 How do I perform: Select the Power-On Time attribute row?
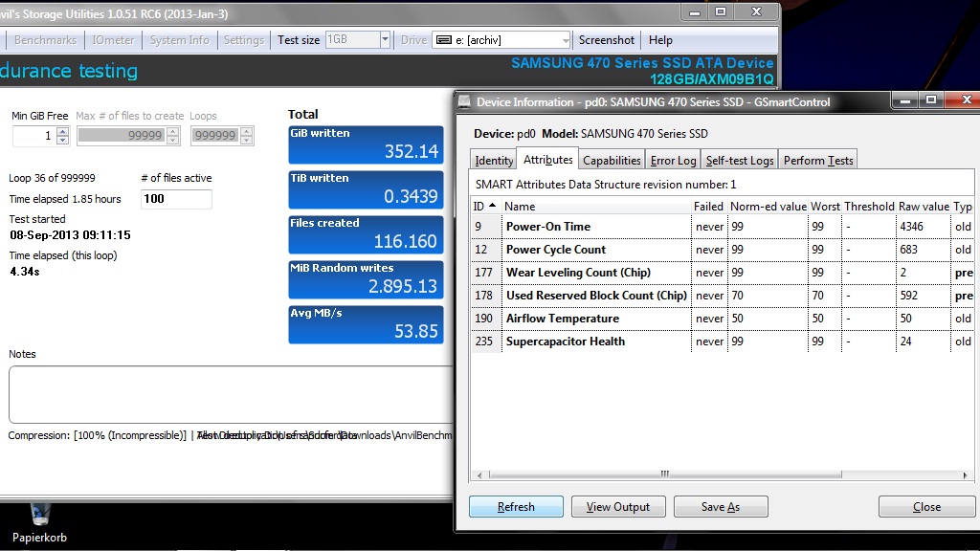(723, 226)
